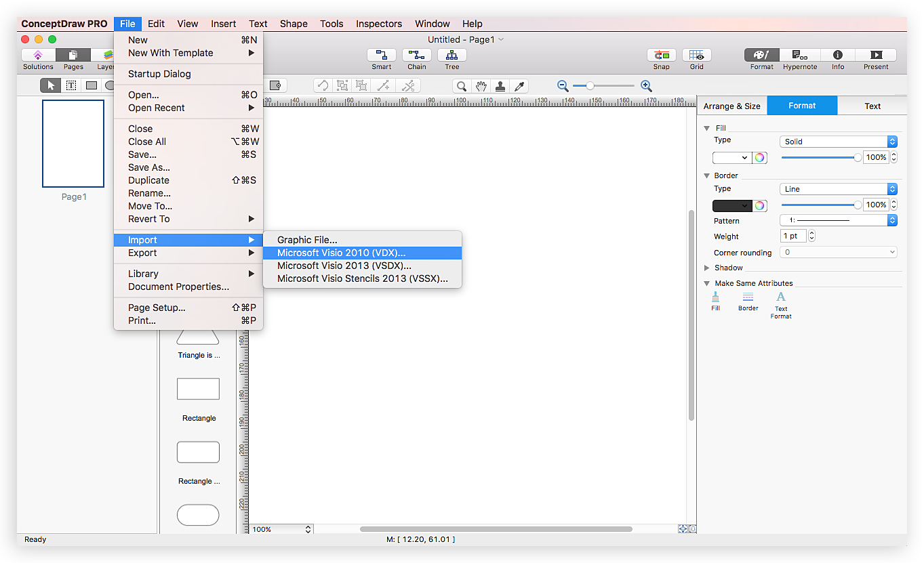Open the border Pattern dropdown
The width and height of the screenshot is (924, 563).
click(839, 220)
